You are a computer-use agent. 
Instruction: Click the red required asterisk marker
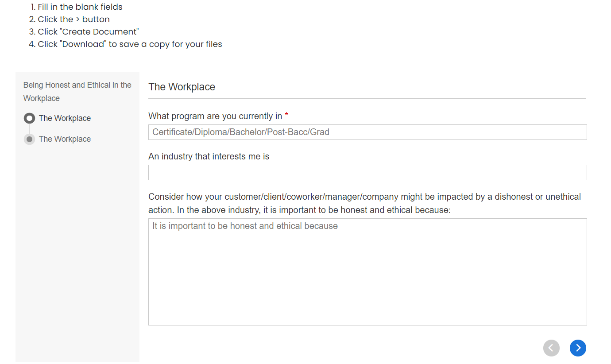pos(286,116)
